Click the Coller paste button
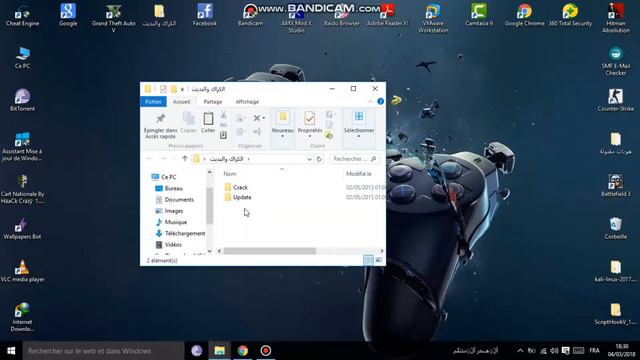Screen dimensions: 640x360 [208, 122]
